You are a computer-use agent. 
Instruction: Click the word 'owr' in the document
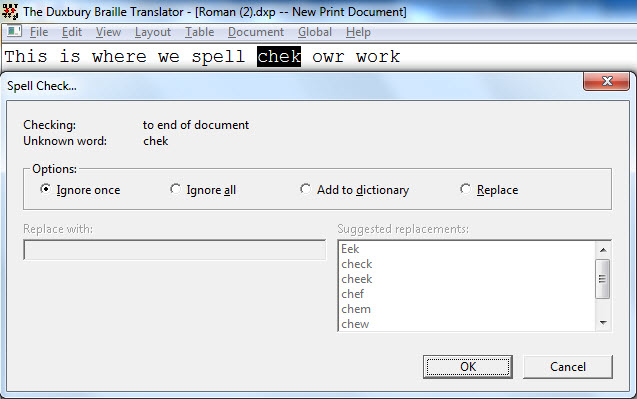tap(328, 56)
